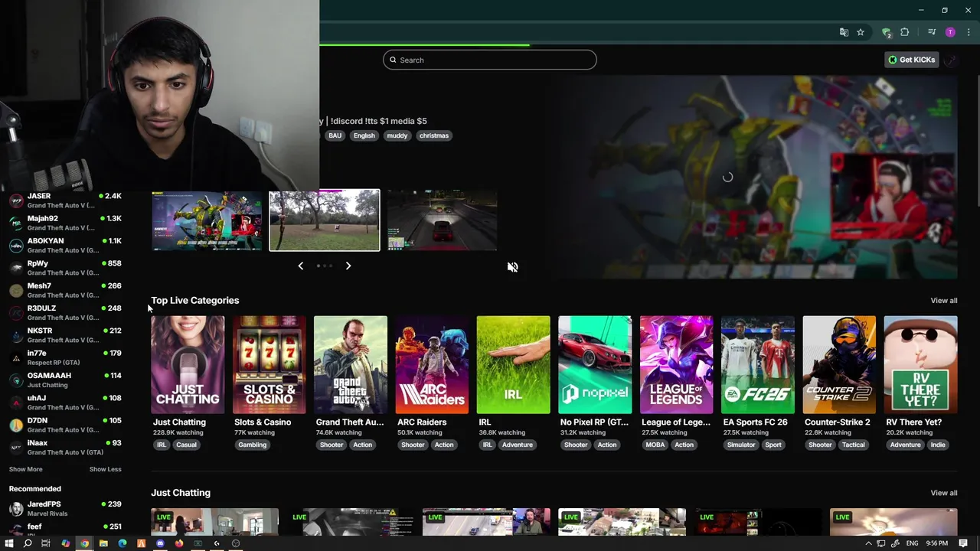Open iNaax's channel in the sidebar
Viewport: 980px width, 551px height.
point(65,447)
